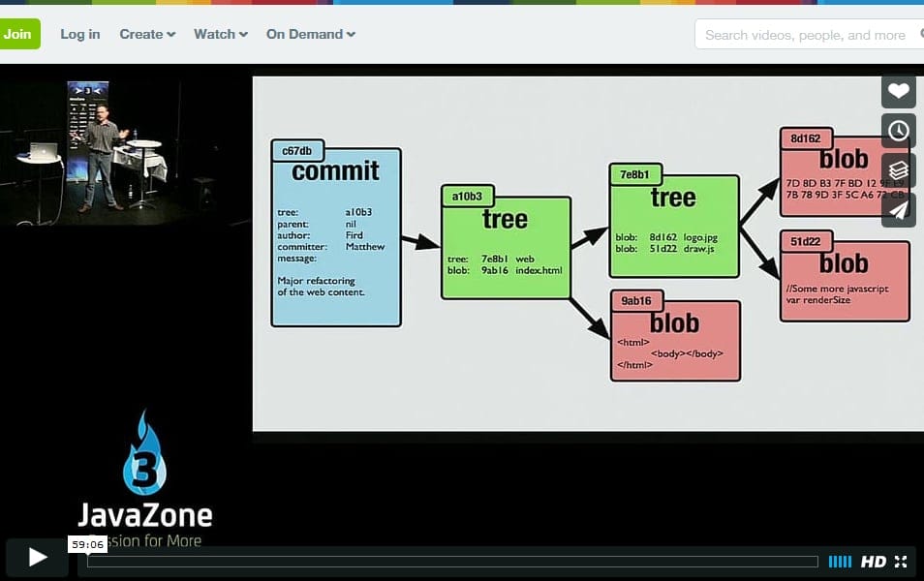Add the video to a collection
924x581 pixels.
point(898,169)
